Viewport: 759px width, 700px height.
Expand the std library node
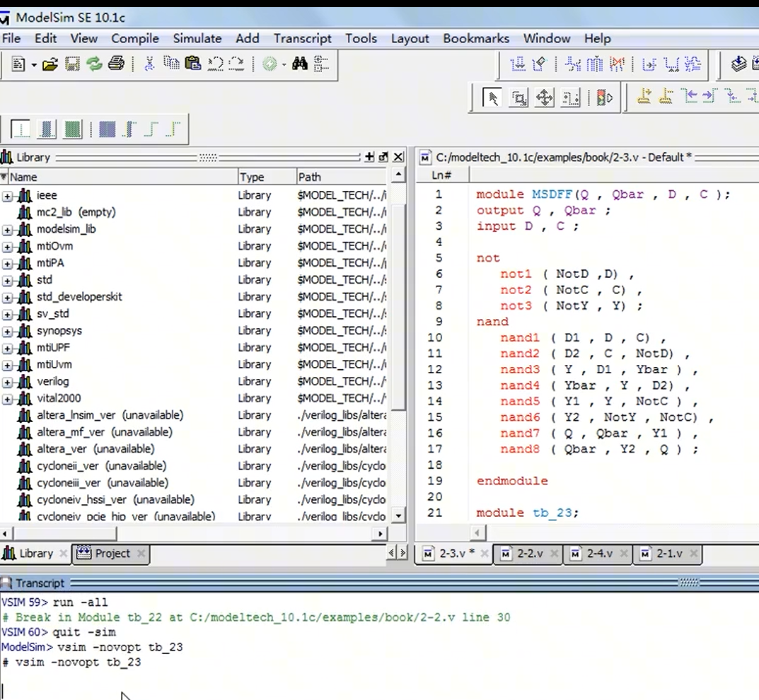pyautogui.click(x=7, y=281)
